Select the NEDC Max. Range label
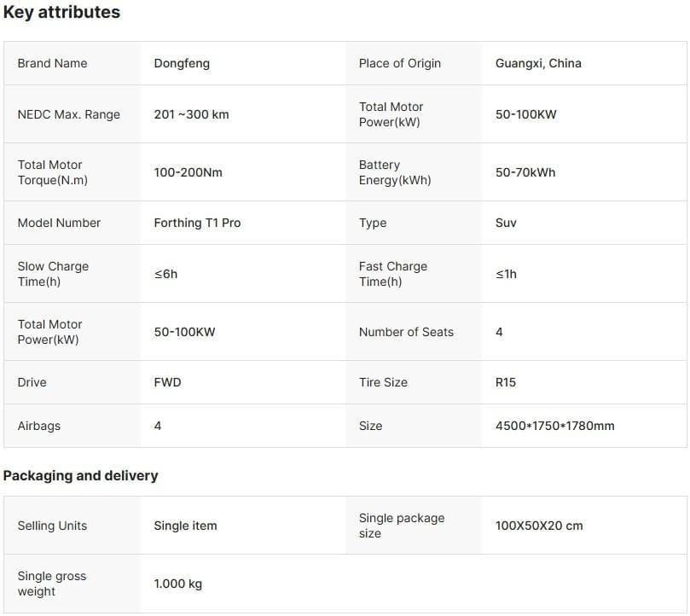This screenshot has width=690, height=616. (x=69, y=114)
